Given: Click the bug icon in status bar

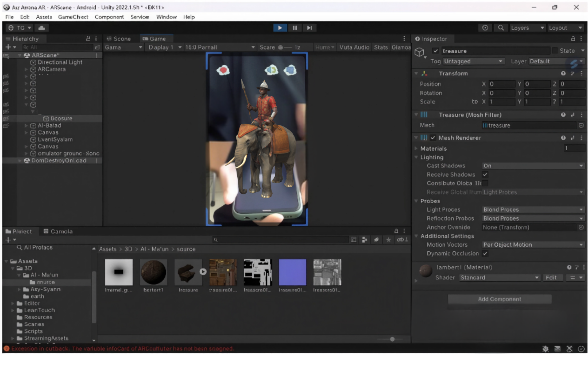Looking at the screenshot, I should pyautogui.click(x=545, y=349).
